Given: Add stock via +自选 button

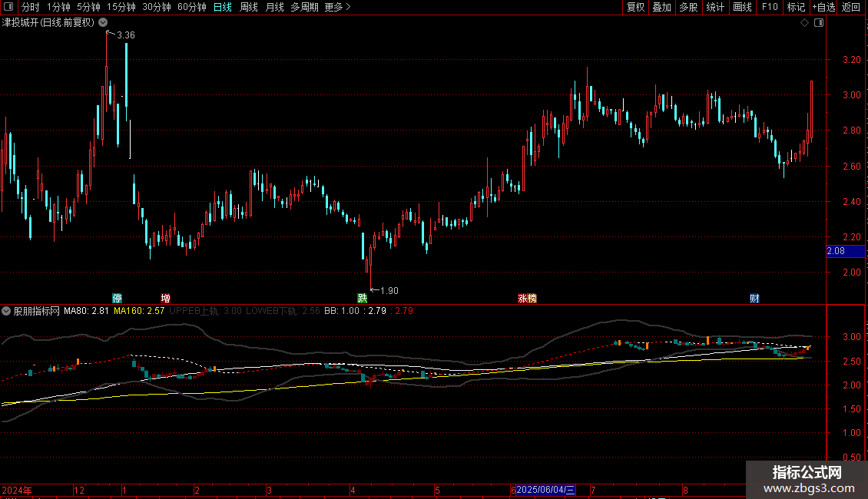Looking at the screenshot, I should click(823, 7).
